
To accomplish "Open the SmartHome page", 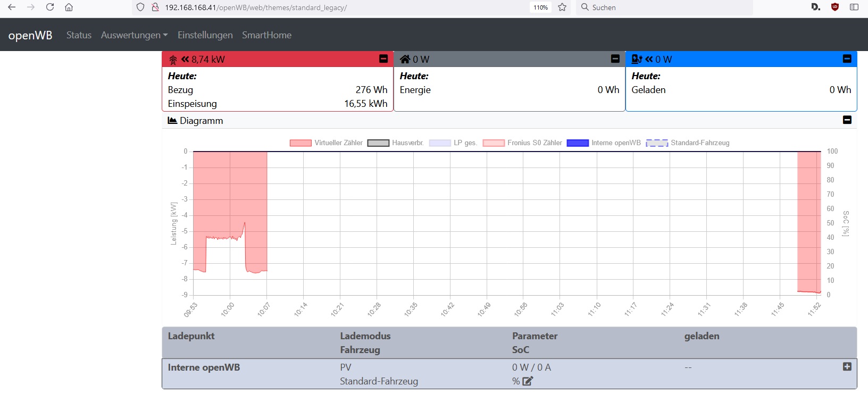I will pos(266,35).
